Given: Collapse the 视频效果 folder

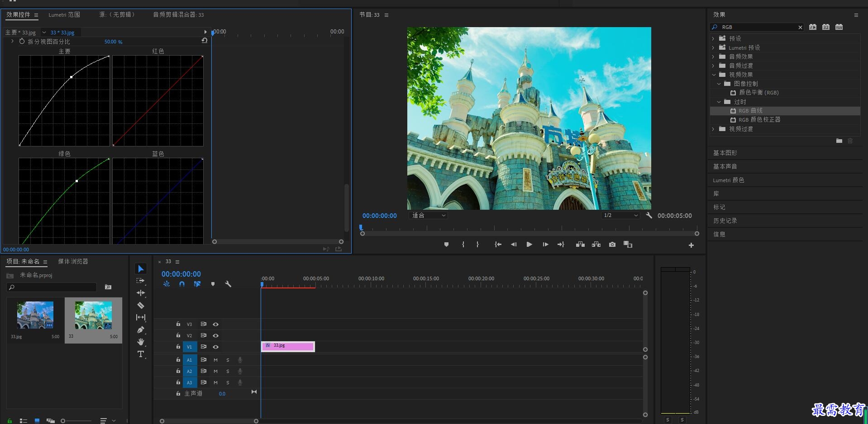Looking at the screenshot, I should (714, 75).
